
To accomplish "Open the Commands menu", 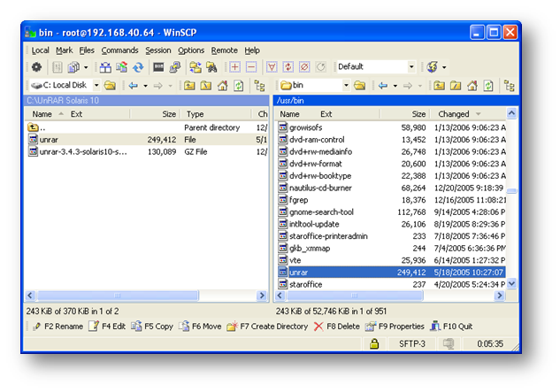I will (119, 50).
